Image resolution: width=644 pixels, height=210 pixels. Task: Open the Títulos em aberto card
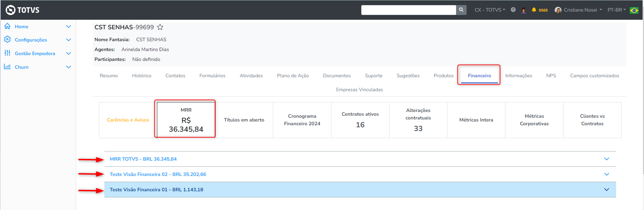[x=244, y=120]
